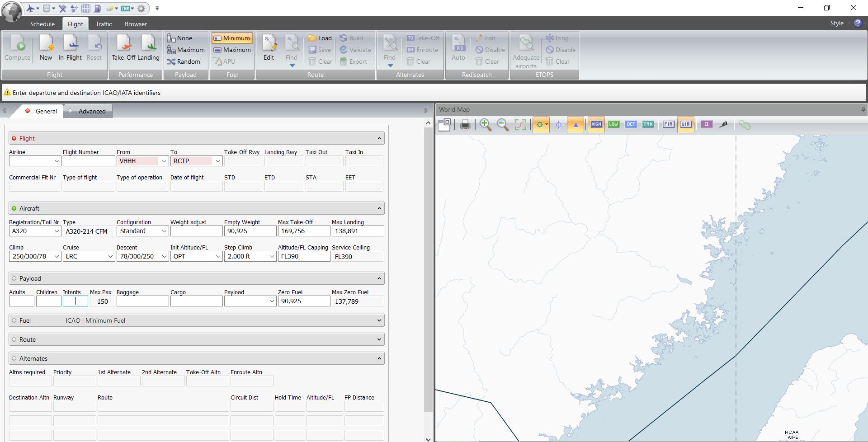This screenshot has width=868, height=442.
Task: Click the database icon in quick access toolbar
Action: click(47, 8)
